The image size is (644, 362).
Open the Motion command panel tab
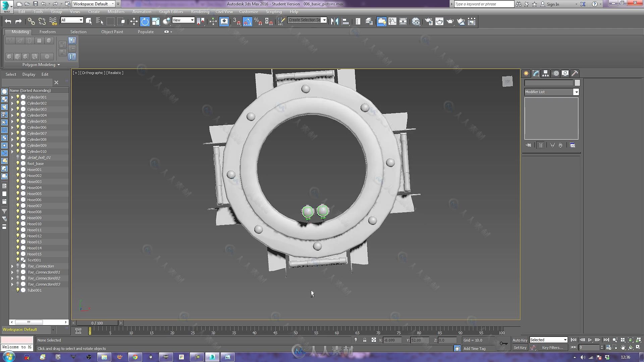[555, 73]
